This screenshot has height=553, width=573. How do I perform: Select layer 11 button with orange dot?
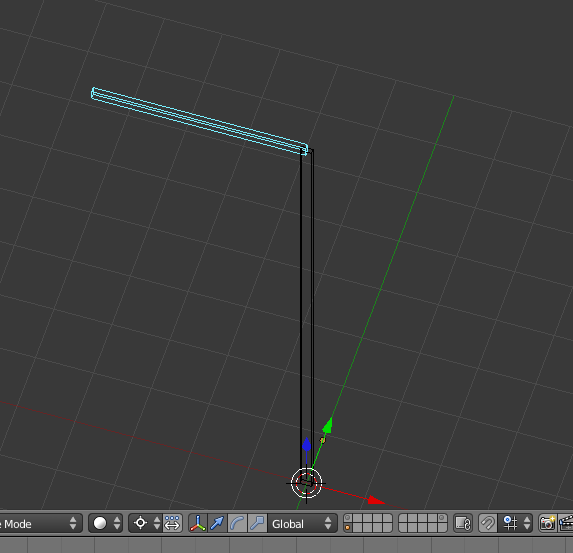pyautogui.click(x=348, y=528)
